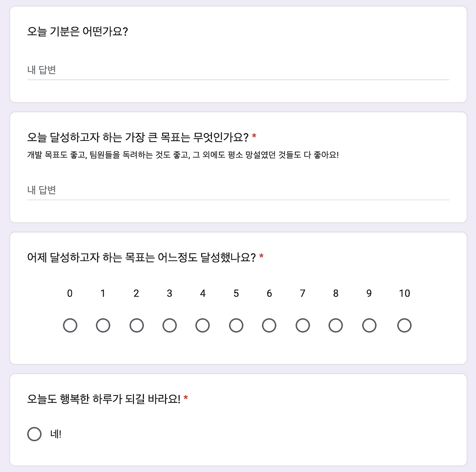Select rating 6 on the goal achievement scale
This screenshot has width=476, height=472.
[x=269, y=325]
